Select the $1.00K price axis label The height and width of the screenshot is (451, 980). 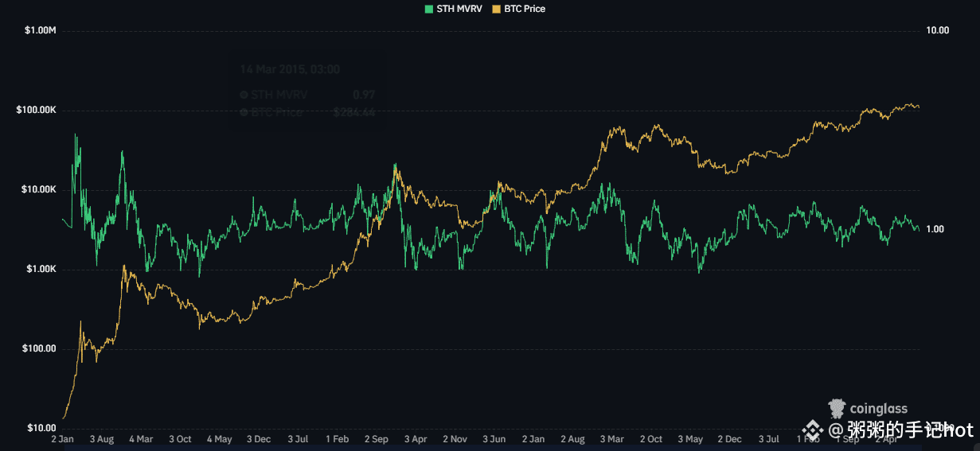click(40, 269)
